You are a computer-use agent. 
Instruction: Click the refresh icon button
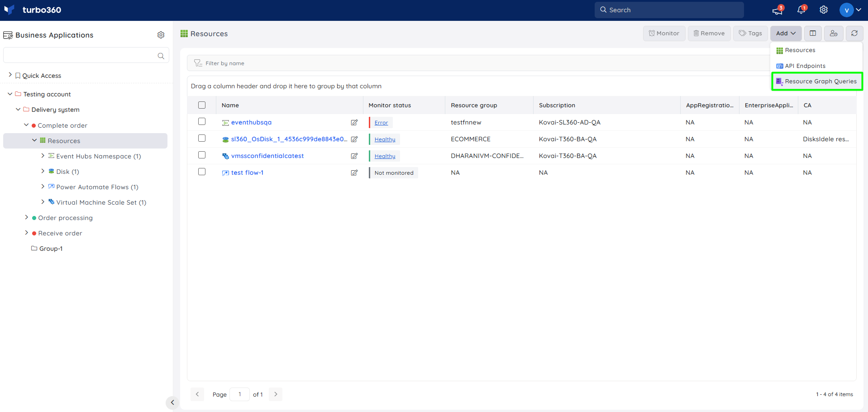[854, 33]
